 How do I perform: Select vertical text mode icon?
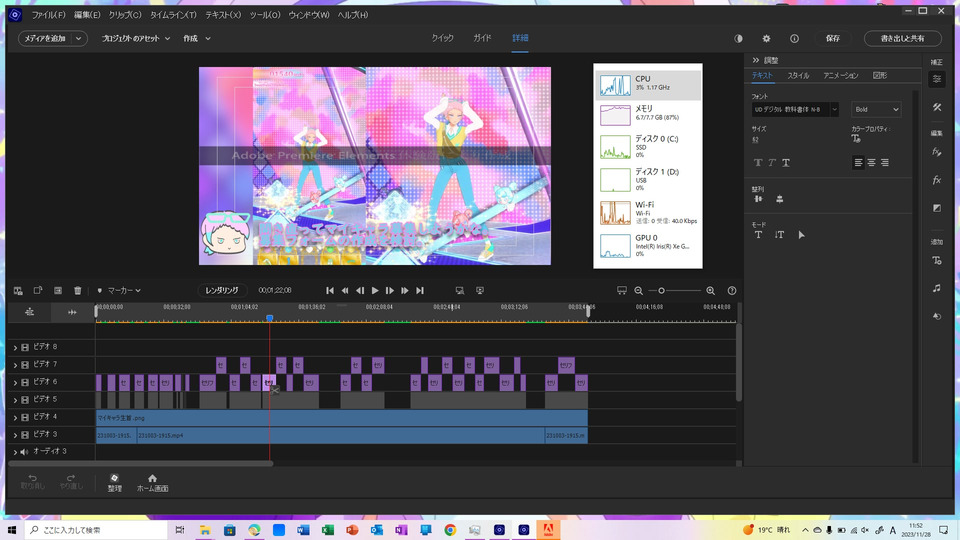[779, 234]
